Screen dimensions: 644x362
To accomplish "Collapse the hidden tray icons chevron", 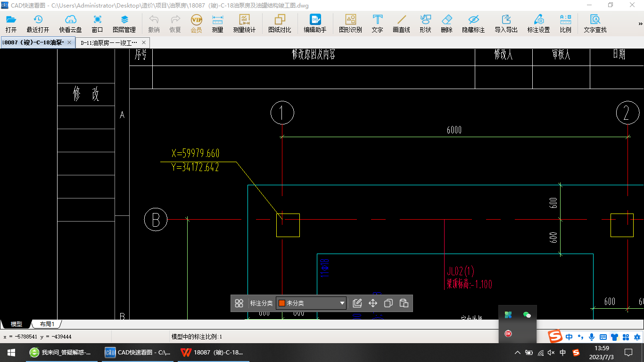I will [518, 353].
